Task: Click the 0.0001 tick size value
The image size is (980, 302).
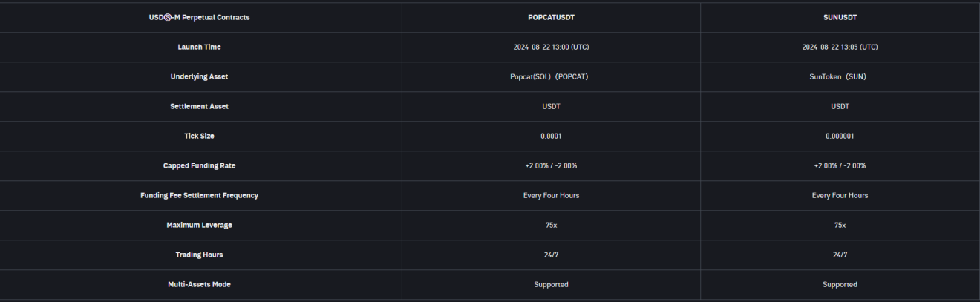Action: (x=551, y=137)
